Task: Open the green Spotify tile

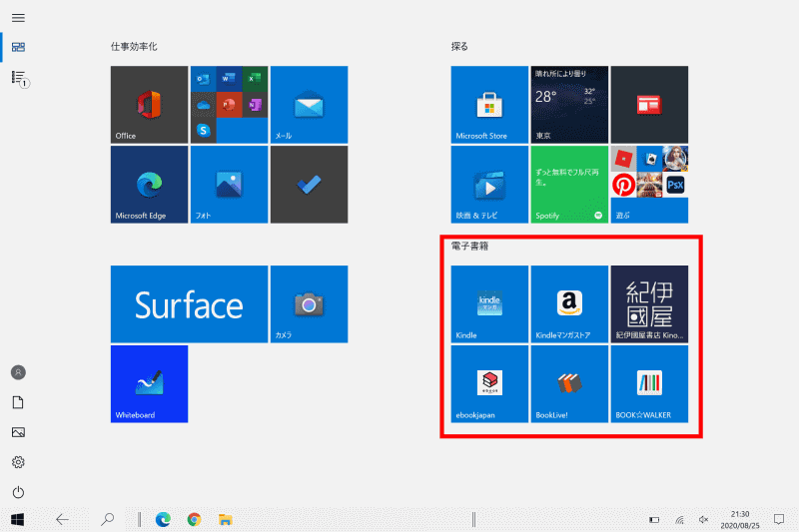Action: coord(569,185)
